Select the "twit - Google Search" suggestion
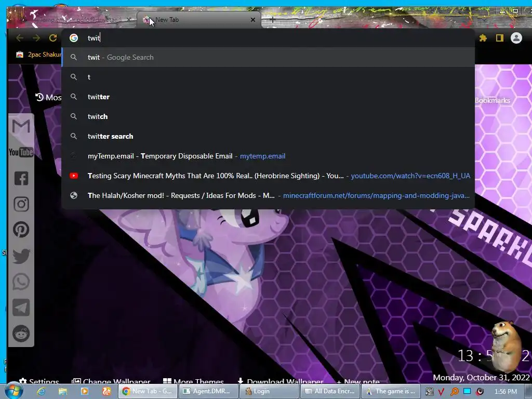 268,57
